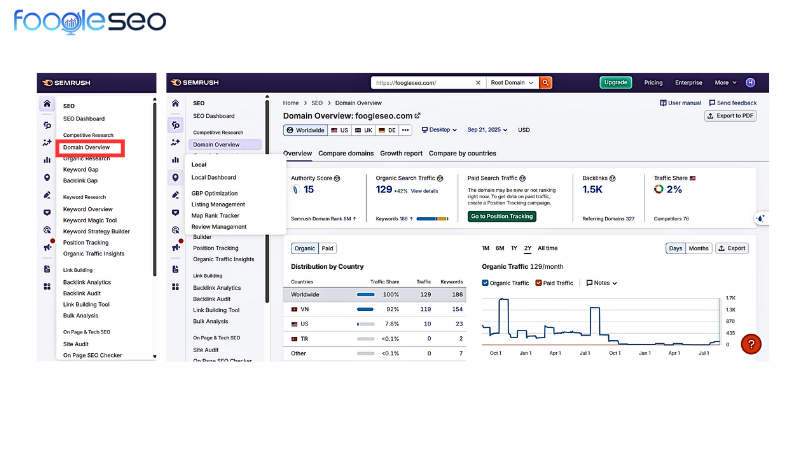Switch to the Compare domains tab
The width and height of the screenshot is (800, 450).
pos(345,153)
